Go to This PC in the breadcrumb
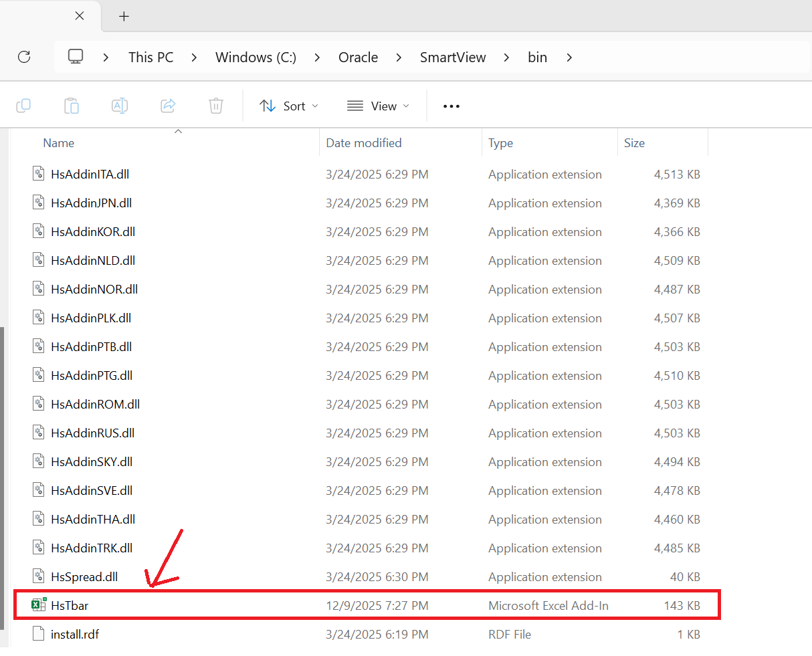This screenshot has width=812, height=656. click(x=150, y=58)
